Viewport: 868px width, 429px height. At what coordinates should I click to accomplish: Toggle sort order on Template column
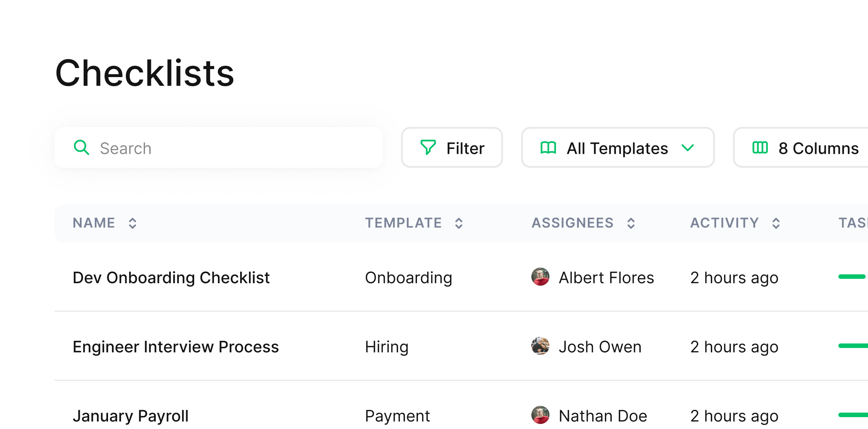pos(459,223)
